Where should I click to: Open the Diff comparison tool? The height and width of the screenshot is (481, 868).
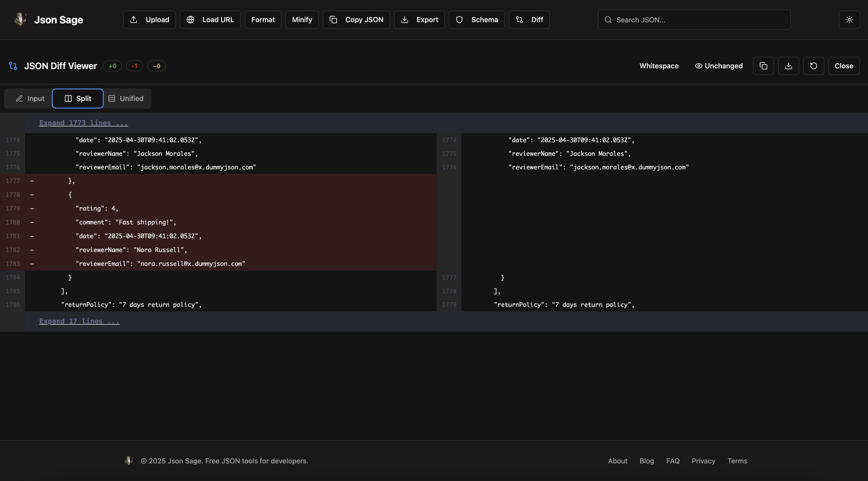click(x=529, y=20)
